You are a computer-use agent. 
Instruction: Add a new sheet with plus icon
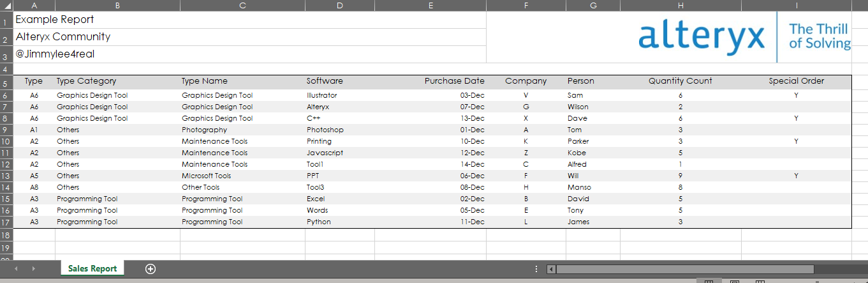[151, 269]
